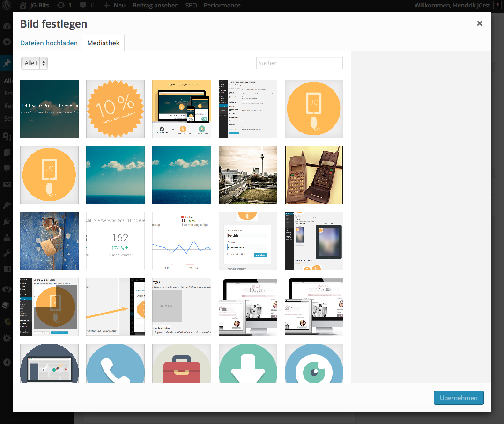Pick the eye icon image
This screenshot has width=504, height=424.
pyautogui.click(x=314, y=363)
